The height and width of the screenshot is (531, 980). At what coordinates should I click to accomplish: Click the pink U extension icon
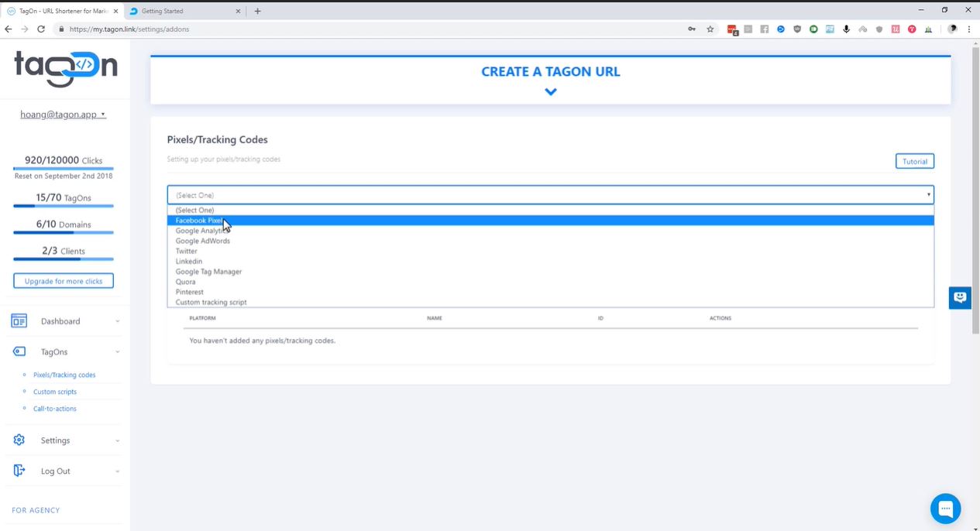click(x=896, y=29)
